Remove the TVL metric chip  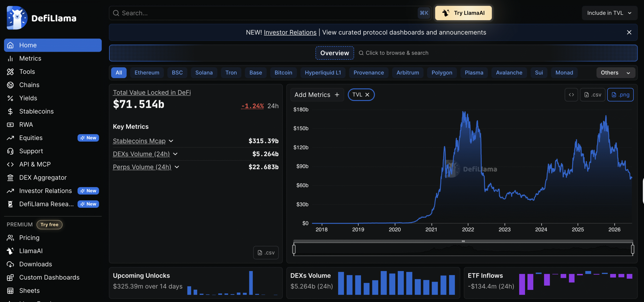pos(367,95)
